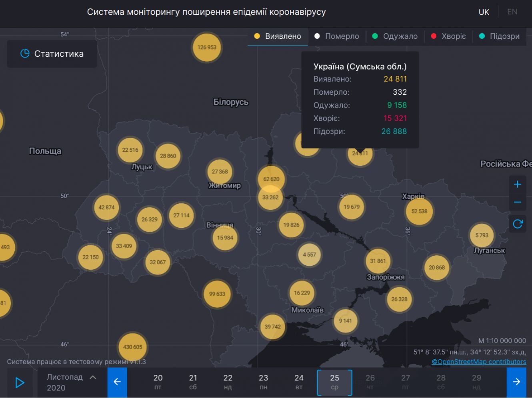Select date 22 on the timeline
The height and width of the screenshot is (398, 532).
[x=228, y=382]
